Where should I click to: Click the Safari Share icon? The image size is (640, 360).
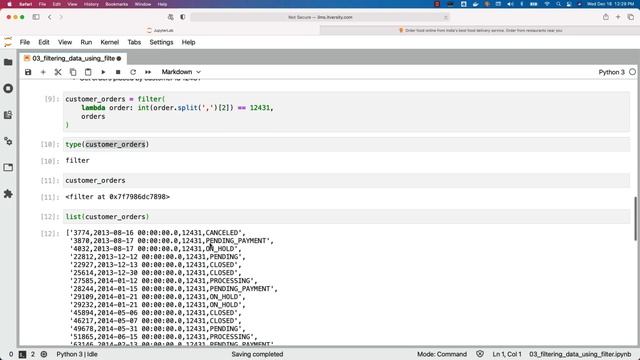click(x=606, y=17)
